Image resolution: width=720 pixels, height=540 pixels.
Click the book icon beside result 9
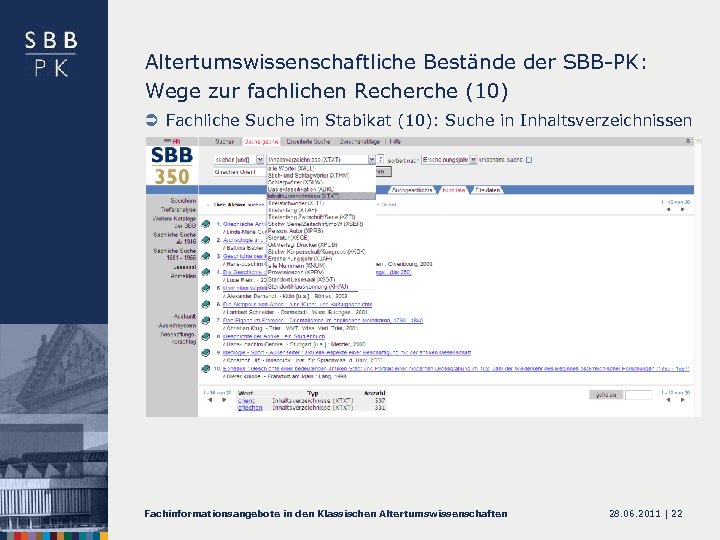point(206,353)
